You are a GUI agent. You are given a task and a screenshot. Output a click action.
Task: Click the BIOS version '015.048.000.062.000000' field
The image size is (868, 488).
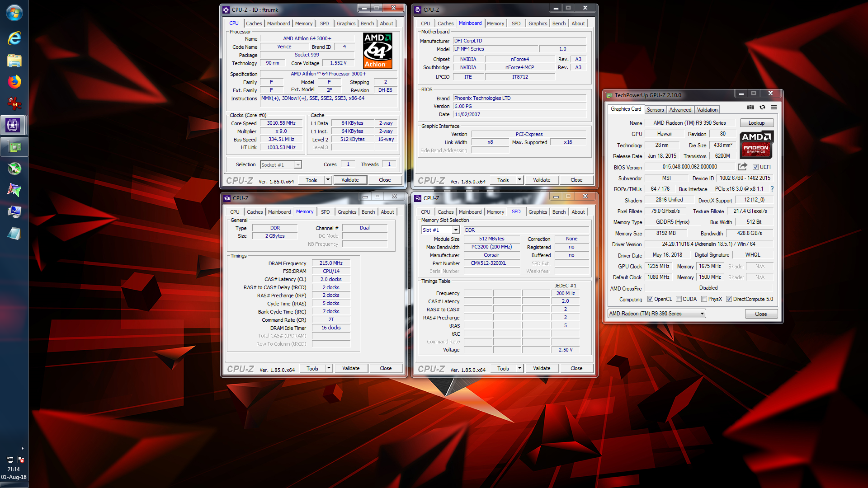(689, 167)
